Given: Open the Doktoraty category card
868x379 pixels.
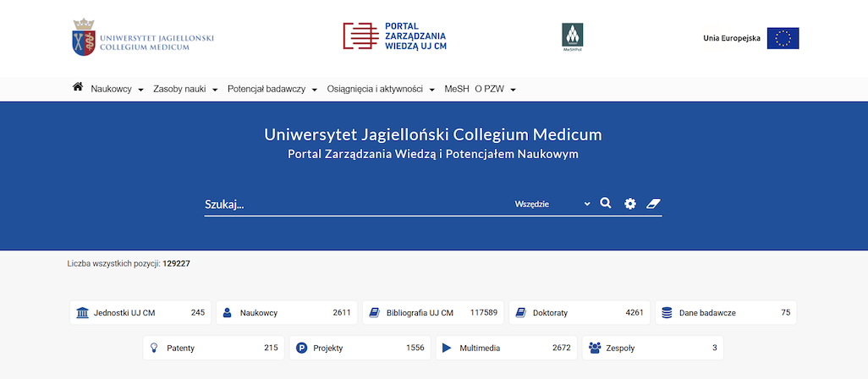Looking at the screenshot, I should [x=580, y=313].
